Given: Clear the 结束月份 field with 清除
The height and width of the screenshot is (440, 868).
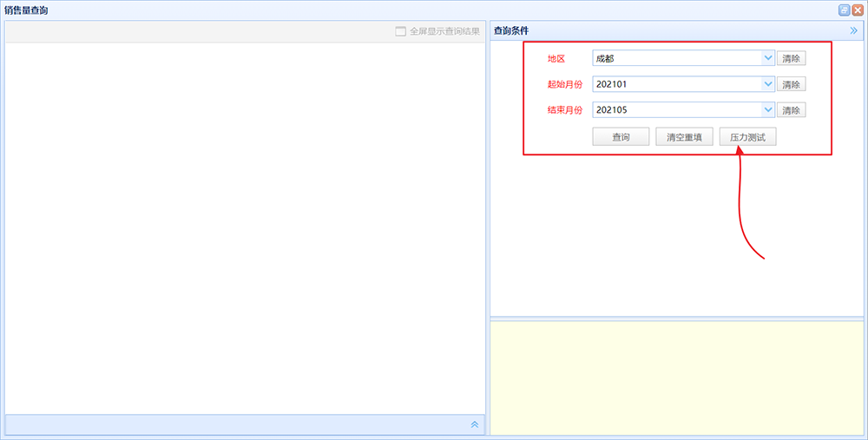Looking at the screenshot, I should (x=791, y=110).
